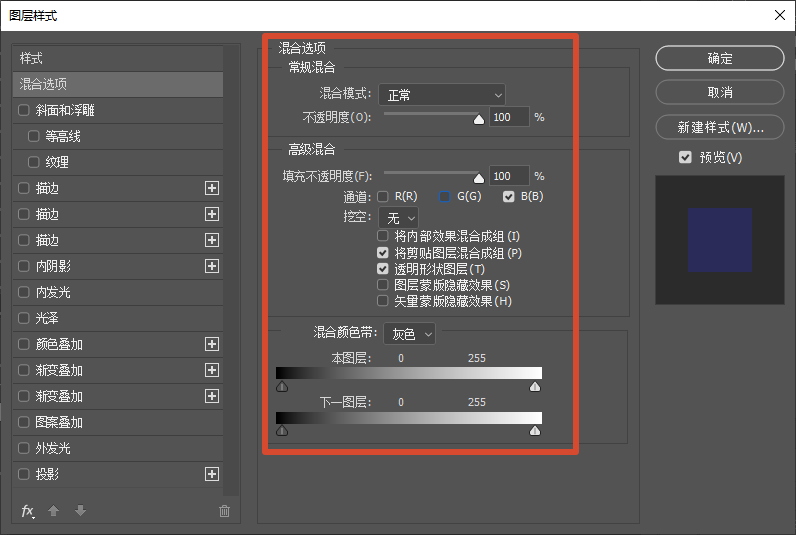Tick the 等高线 checkbox

34,136
